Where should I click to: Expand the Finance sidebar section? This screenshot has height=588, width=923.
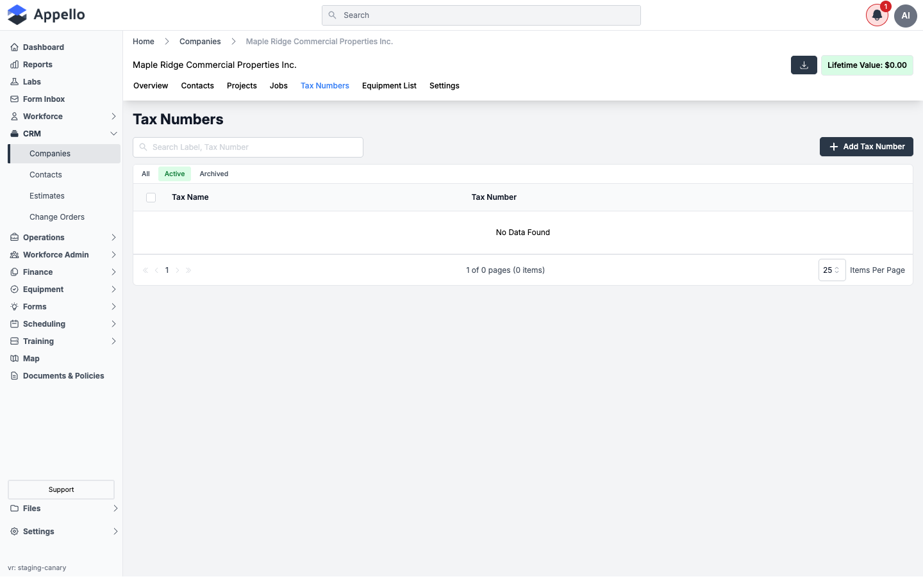coord(64,272)
